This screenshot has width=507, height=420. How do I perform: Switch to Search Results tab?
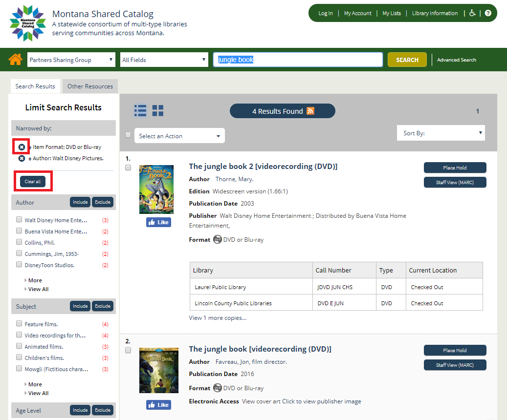click(x=35, y=86)
